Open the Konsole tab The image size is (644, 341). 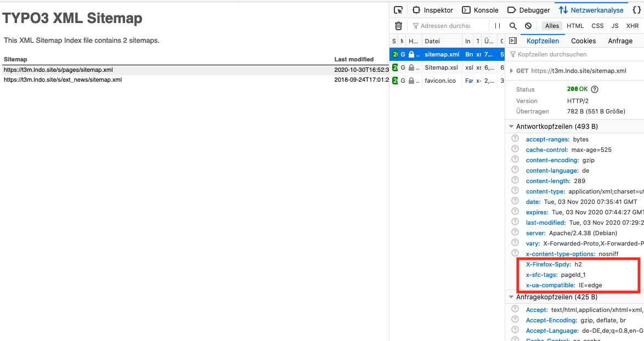point(480,10)
